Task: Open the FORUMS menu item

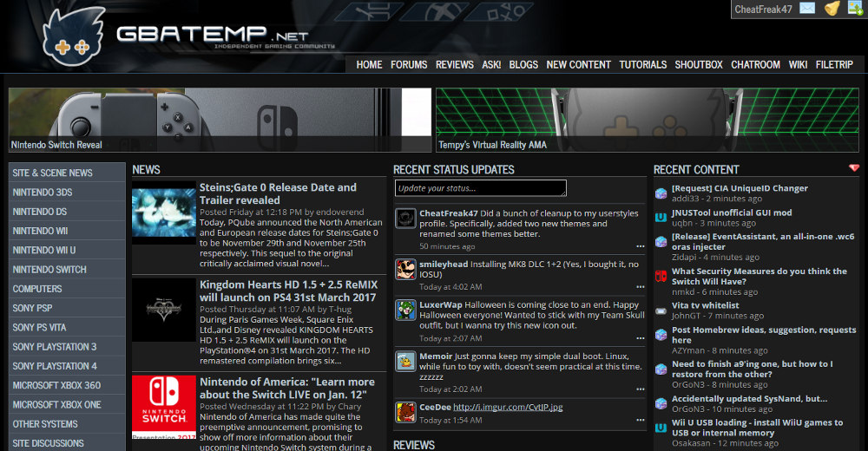Action: 409,65
